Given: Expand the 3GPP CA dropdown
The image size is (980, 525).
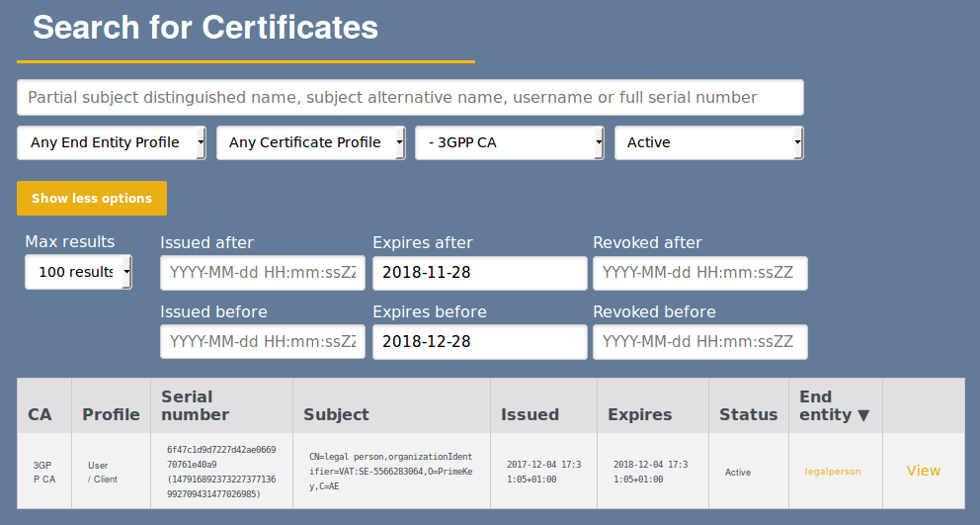Looking at the screenshot, I should click(509, 142).
